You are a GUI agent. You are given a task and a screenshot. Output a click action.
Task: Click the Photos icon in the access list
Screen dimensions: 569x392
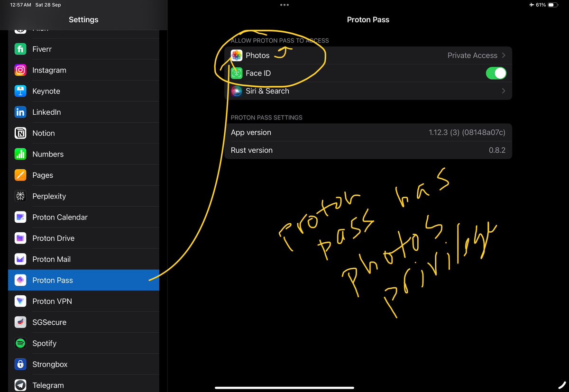pyautogui.click(x=236, y=55)
